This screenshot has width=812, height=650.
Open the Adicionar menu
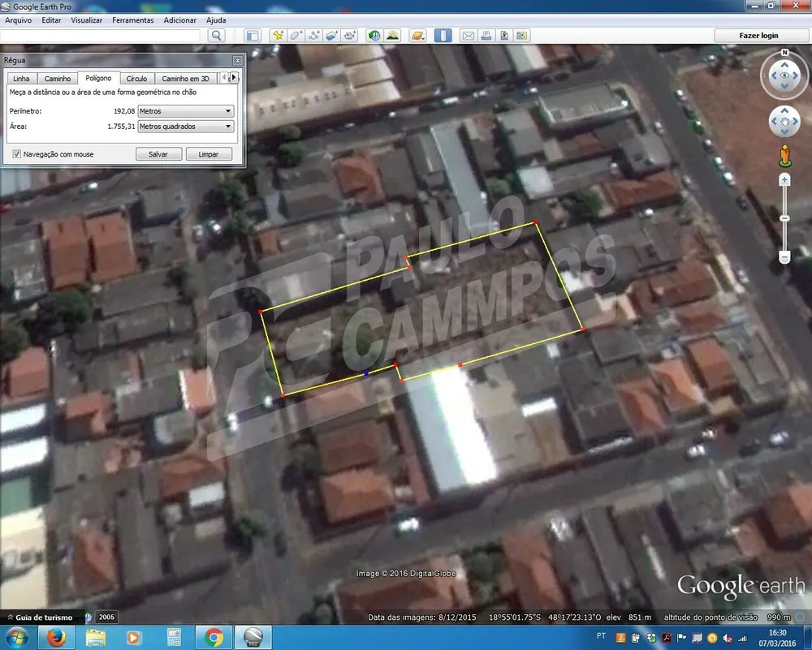(179, 20)
